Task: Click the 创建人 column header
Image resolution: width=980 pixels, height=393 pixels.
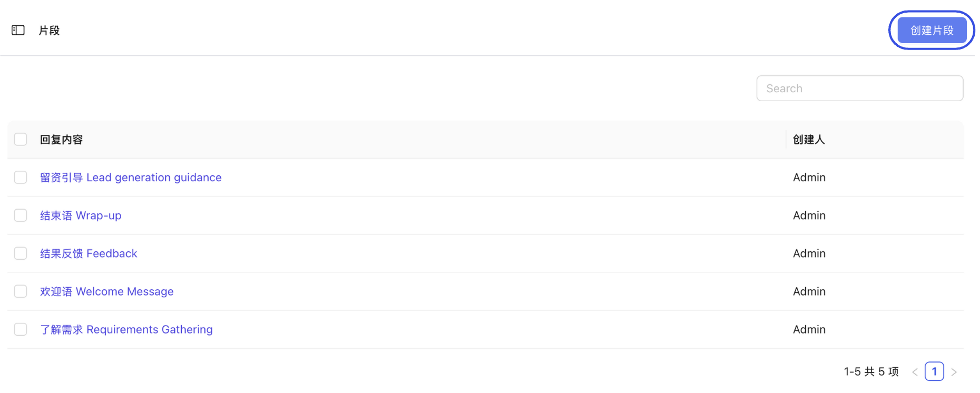Action: click(809, 140)
